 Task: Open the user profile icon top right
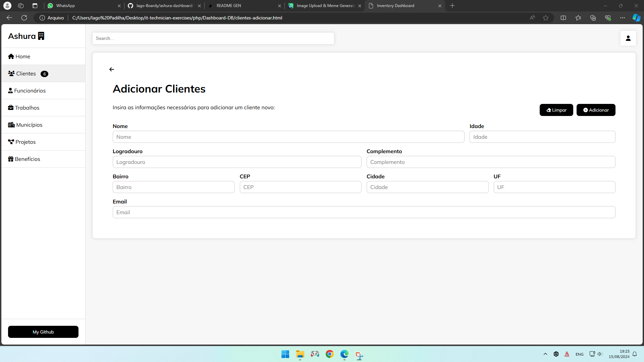pos(628,38)
